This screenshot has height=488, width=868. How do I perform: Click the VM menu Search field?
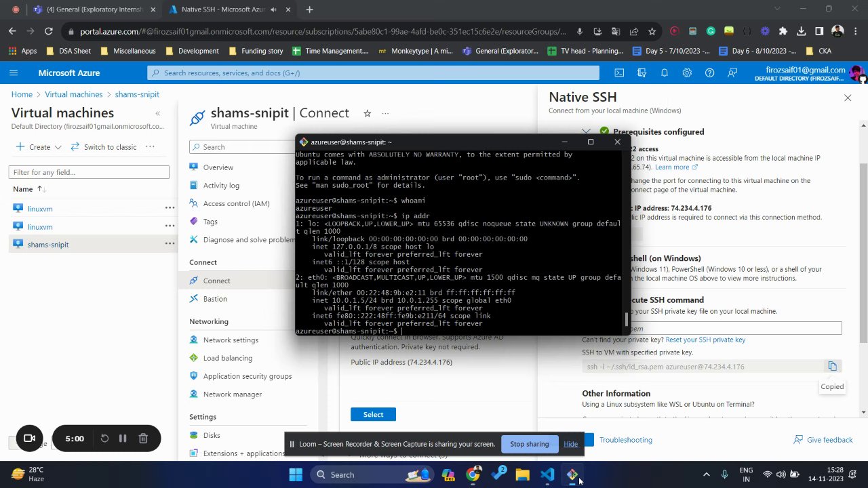point(241,147)
